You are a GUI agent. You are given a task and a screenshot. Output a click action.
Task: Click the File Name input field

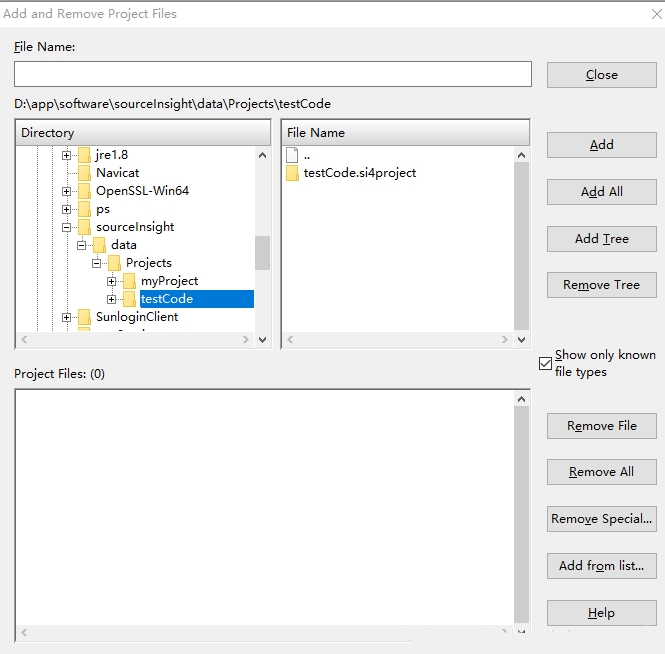(x=273, y=74)
